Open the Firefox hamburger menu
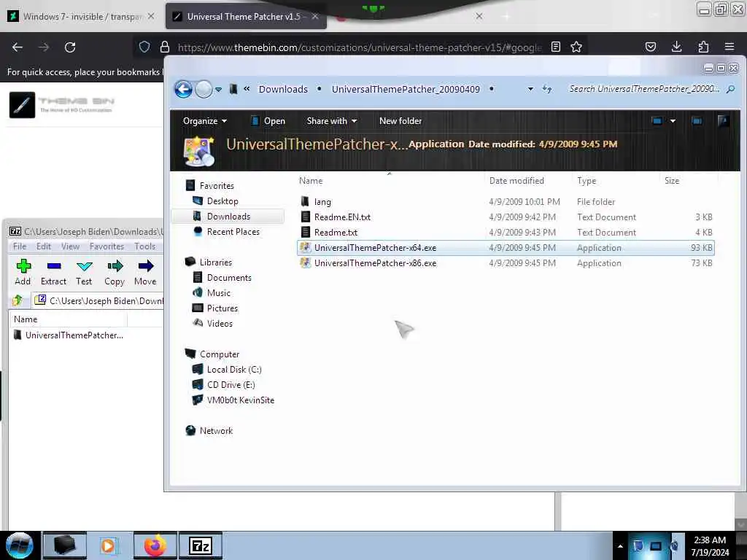Viewport: 747px width, 560px height. [x=729, y=47]
